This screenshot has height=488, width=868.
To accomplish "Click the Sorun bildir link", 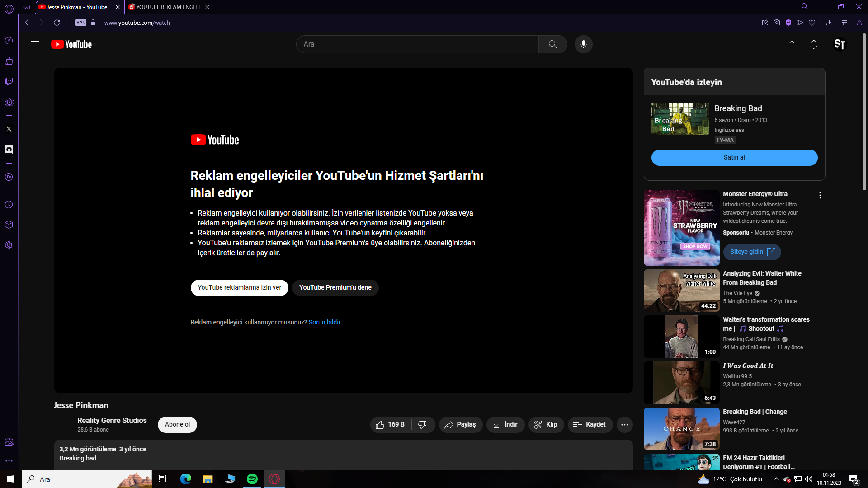I will tap(324, 322).
